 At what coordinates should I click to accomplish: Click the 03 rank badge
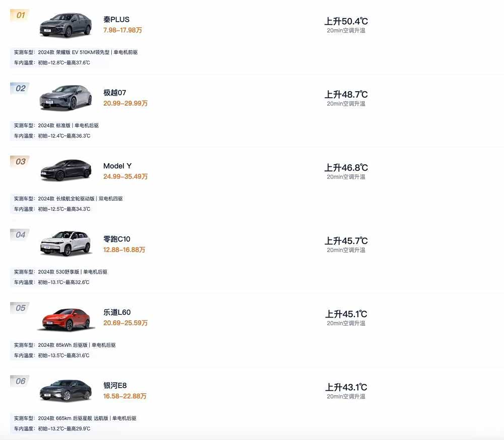[x=20, y=162]
